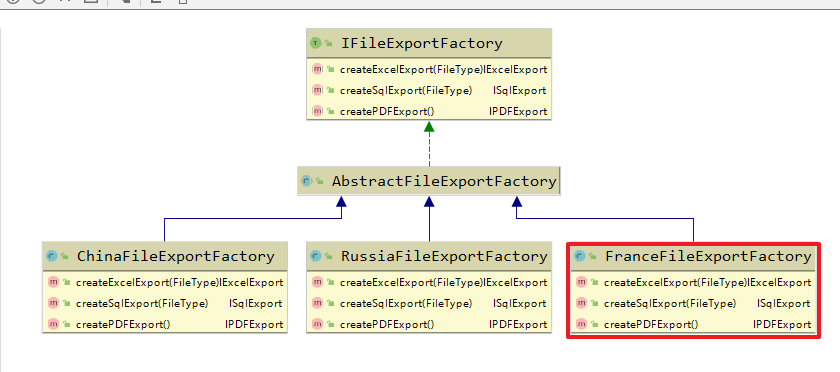Click the class icon beside ChinaFileExportFactory
The width and height of the screenshot is (840, 372).
point(51,256)
